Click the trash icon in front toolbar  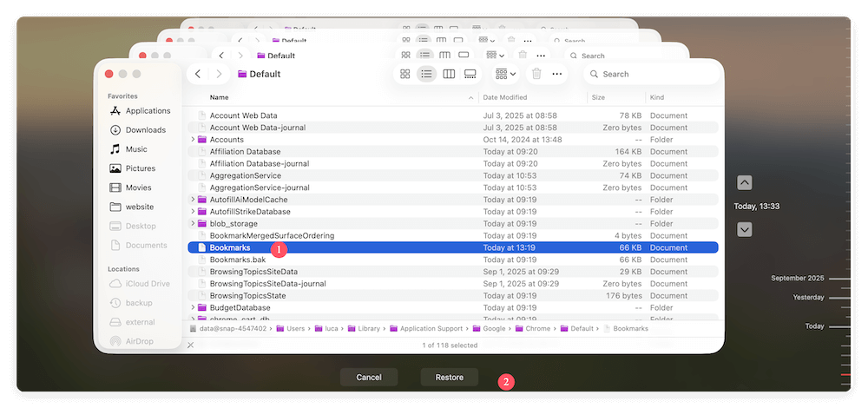(x=536, y=74)
